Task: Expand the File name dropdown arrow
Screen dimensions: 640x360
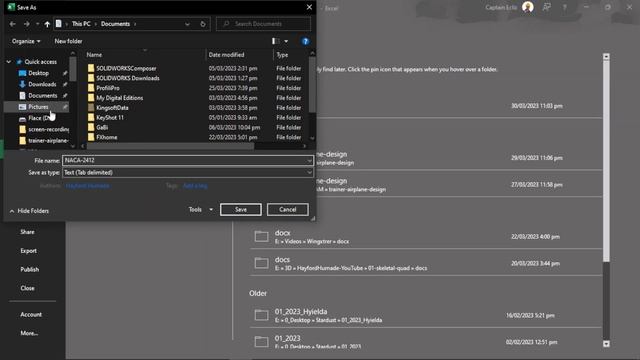Action: click(x=310, y=160)
